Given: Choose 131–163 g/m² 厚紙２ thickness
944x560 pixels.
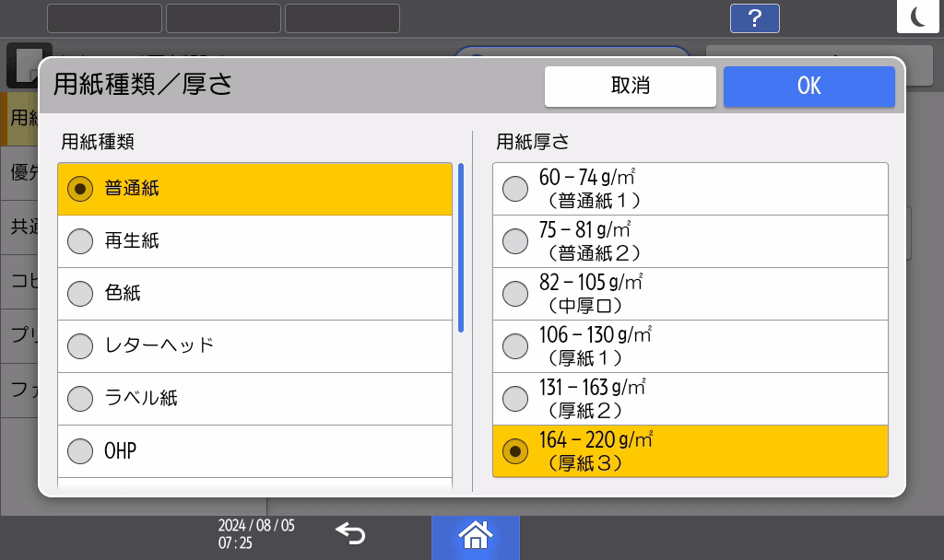Looking at the screenshot, I should tap(690, 398).
